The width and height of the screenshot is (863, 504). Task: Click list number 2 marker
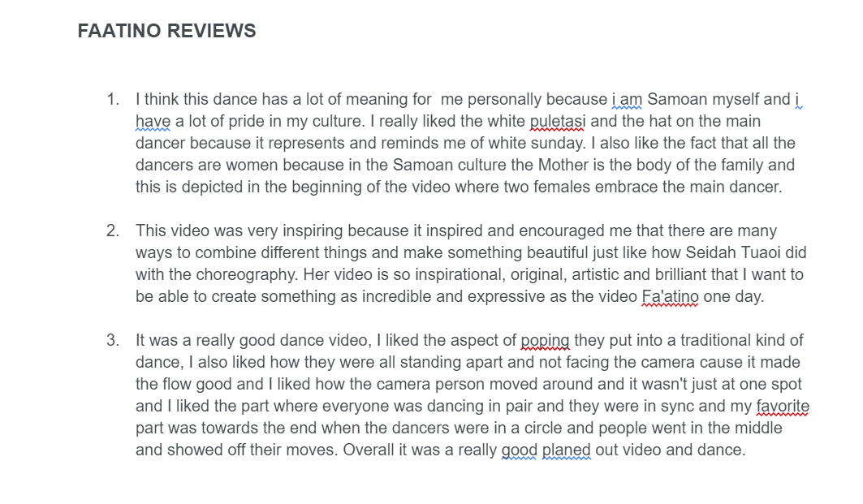113,230
